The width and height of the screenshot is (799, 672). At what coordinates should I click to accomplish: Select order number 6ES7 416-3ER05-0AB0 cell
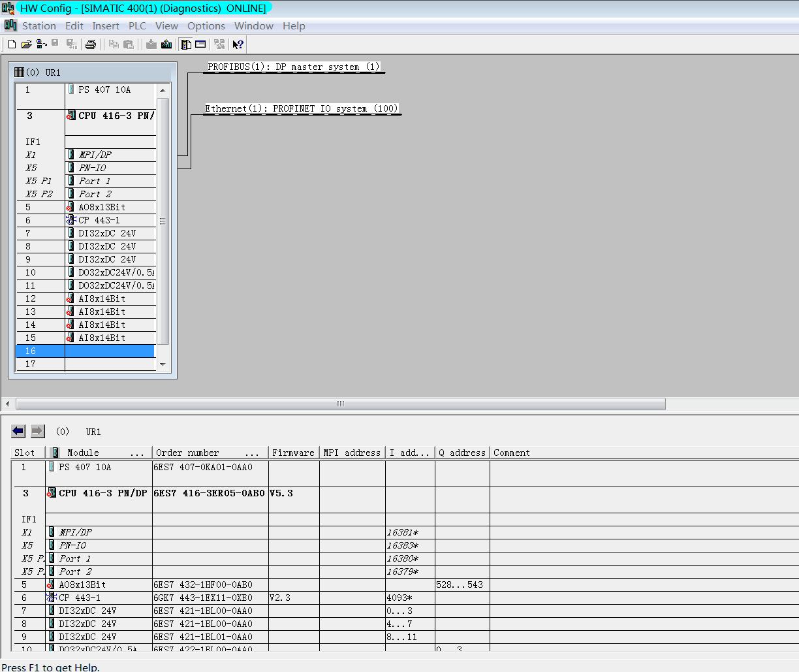[210, 493]
